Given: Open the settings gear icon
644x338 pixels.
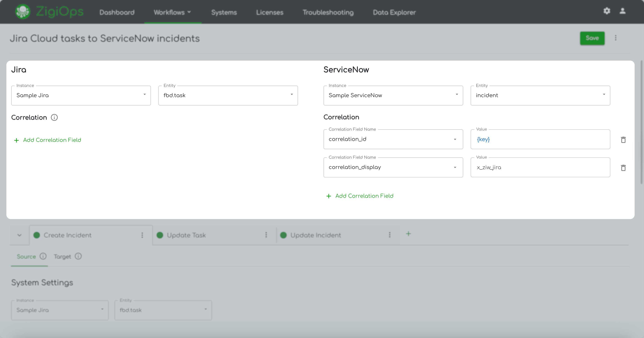Looking at the screenshot, I should [607, 11].
